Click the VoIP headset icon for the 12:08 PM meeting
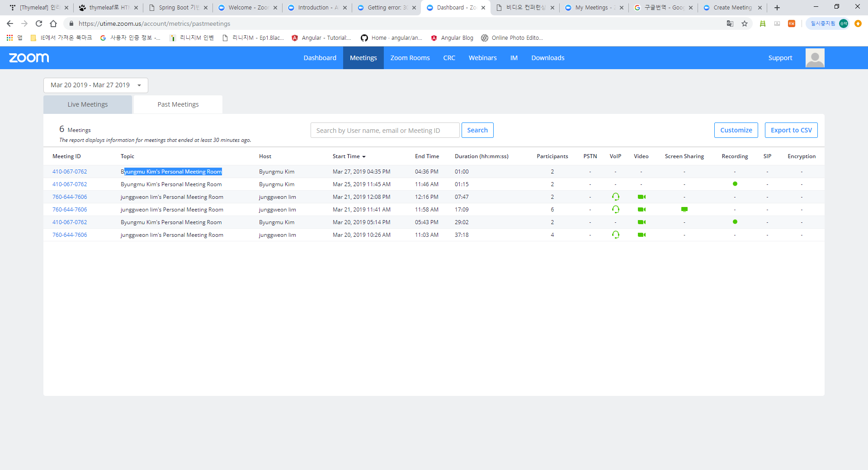This screenshot has width=868, height=470. click(x=615, y=197)
